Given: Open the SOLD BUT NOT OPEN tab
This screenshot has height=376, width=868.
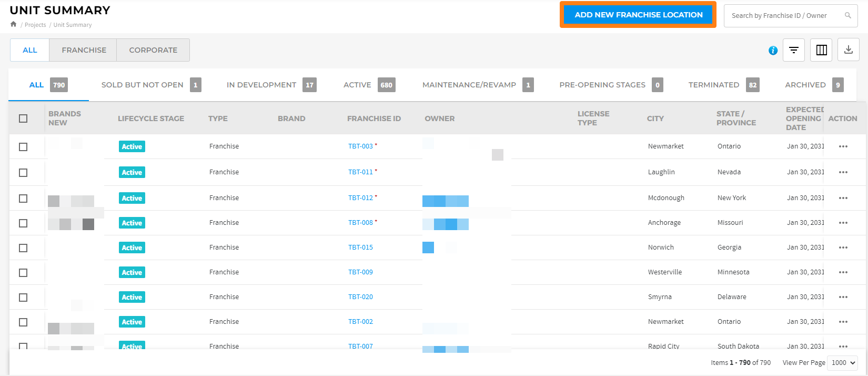Looking at the screenshot, I should (151, 85).
